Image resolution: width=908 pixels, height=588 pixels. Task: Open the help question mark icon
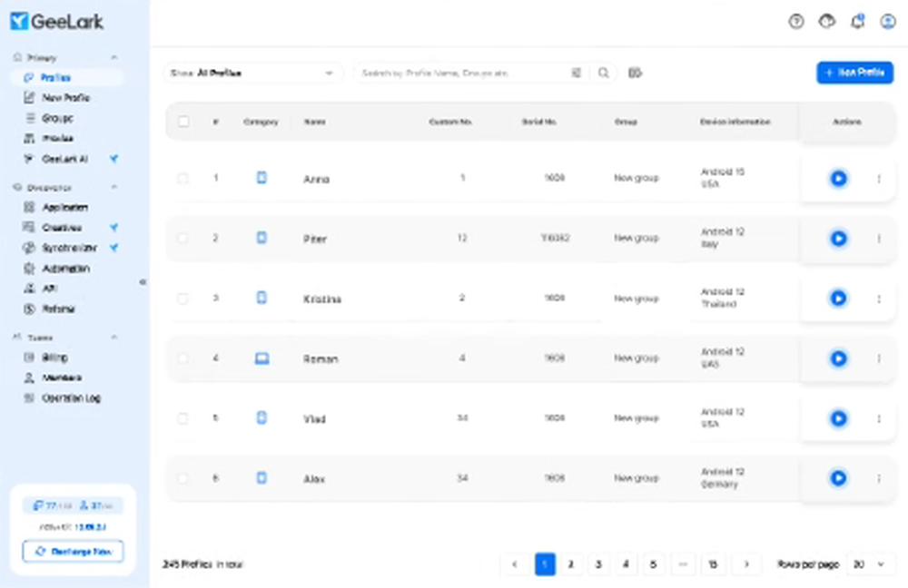point(796,23)
